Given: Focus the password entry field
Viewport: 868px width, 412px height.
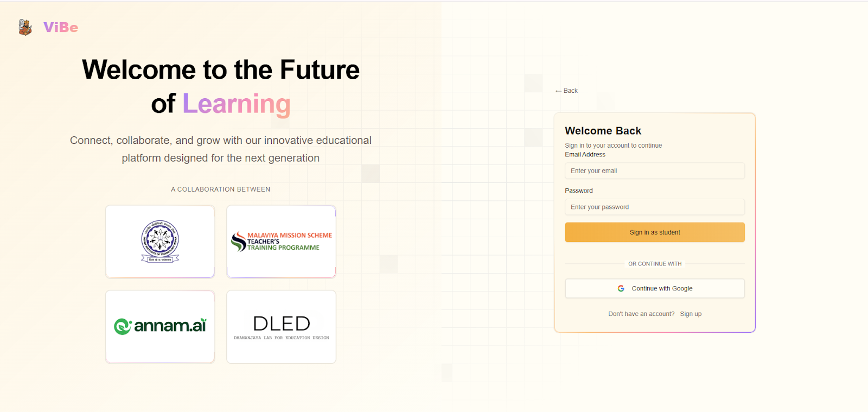Looking at the screenshot, I should point(654,207).
